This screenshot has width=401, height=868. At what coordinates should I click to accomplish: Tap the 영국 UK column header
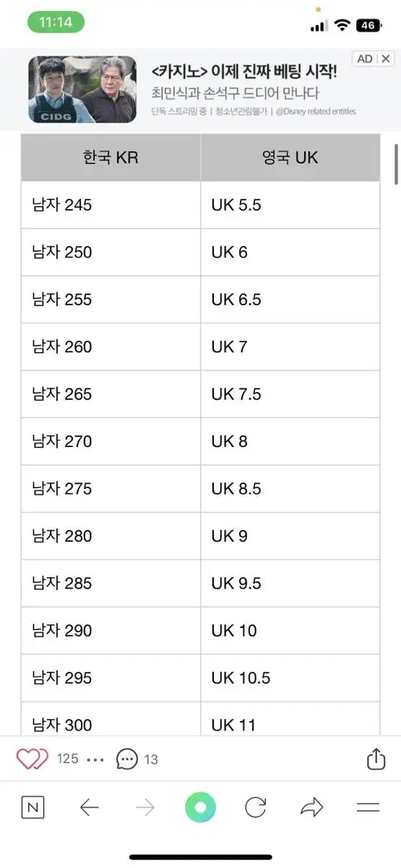click(x=290, y=157)
